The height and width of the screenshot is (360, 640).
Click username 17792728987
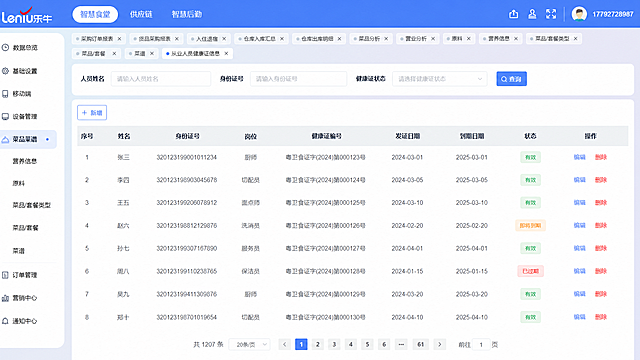point(613,14)
